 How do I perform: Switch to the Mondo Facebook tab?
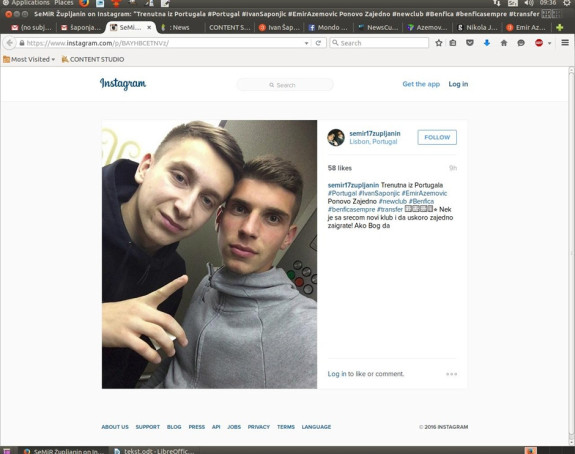pyautogui.click(x=328, y=28)
